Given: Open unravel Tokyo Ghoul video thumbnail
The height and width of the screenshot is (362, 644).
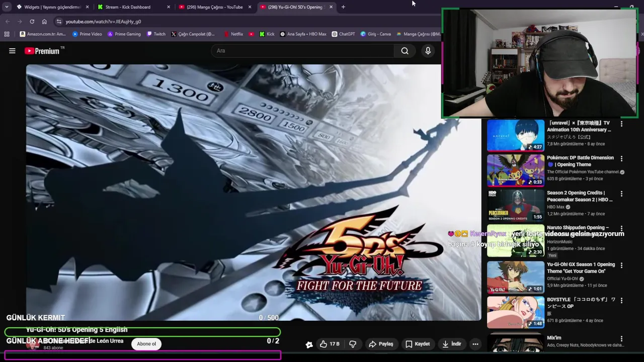Looking at the screenshot, I should [515, 135].
